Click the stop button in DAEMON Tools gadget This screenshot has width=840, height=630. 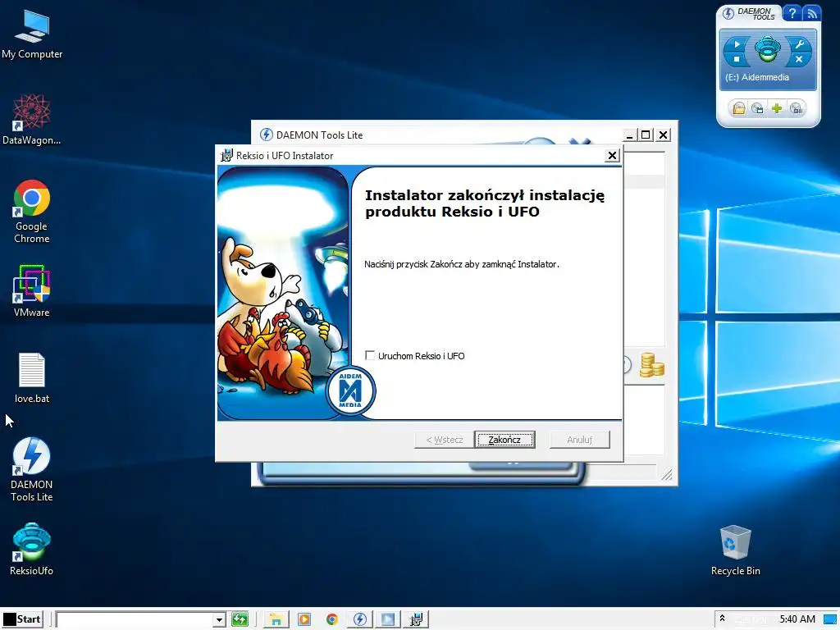coord(737,59)
